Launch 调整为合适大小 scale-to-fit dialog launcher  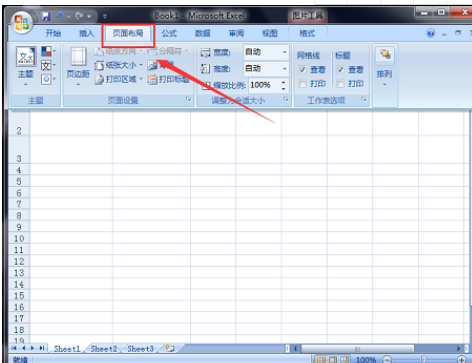(286, 99)
